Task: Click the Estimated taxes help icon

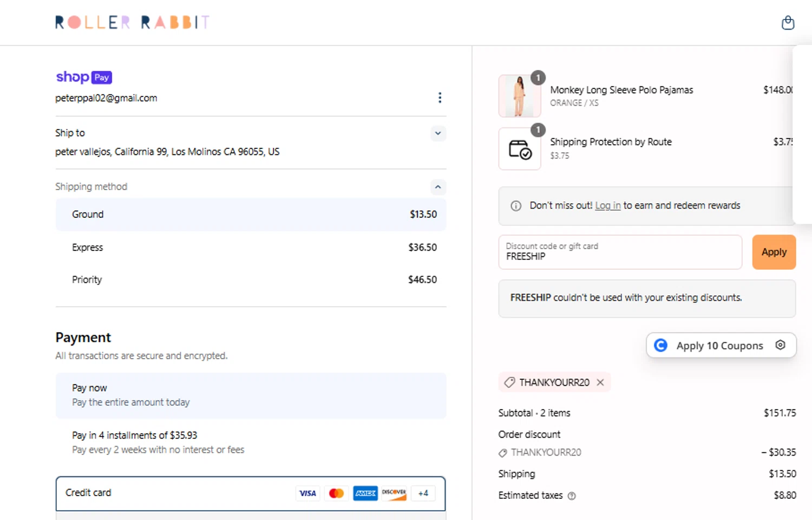Action: point(572,496)
